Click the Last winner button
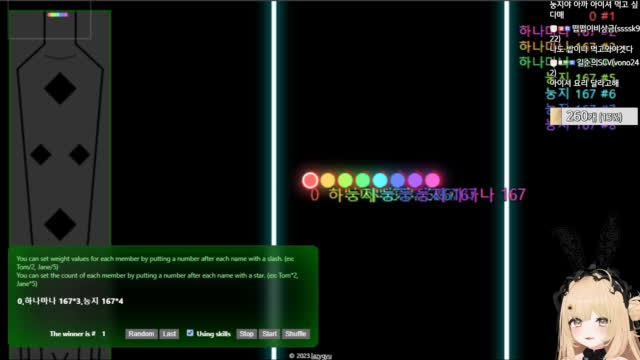The width and height of the screenshot is (640, 360). [x=169, y=333]
